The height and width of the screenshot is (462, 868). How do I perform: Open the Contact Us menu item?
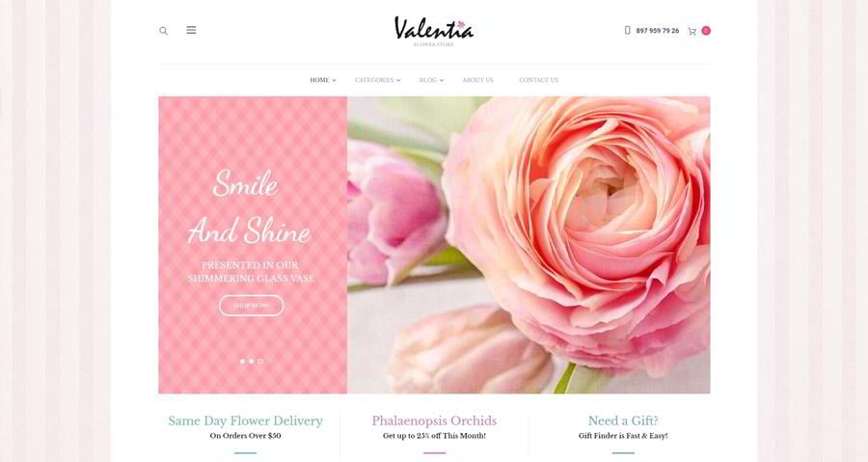pyautogui.click(x=538, y=80)
